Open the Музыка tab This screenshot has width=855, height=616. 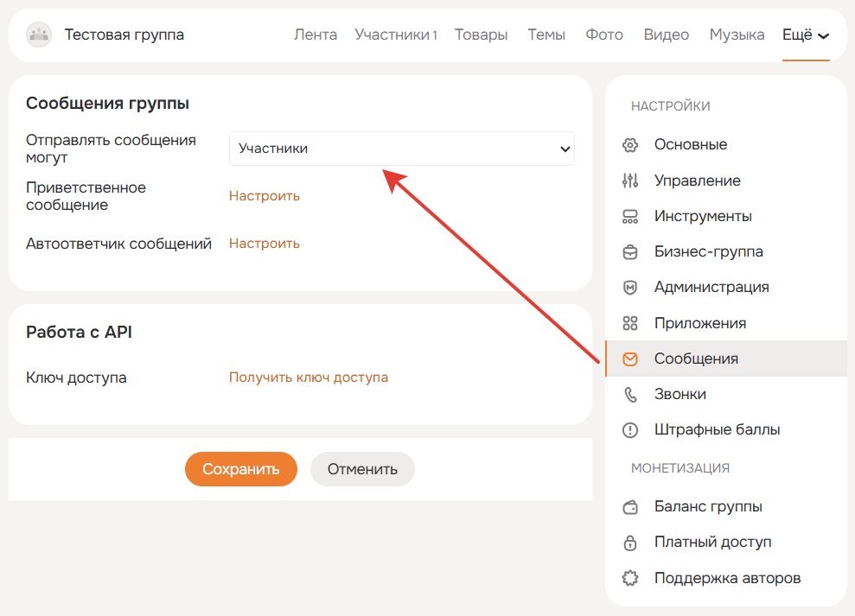(x=737, y=35)
